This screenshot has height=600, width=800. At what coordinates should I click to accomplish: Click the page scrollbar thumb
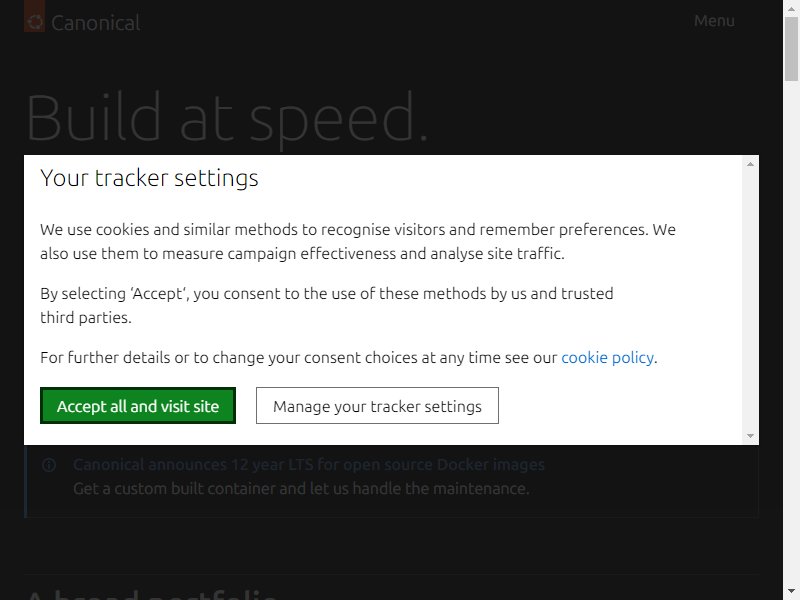pyautogui.click(x=791, y=48)
